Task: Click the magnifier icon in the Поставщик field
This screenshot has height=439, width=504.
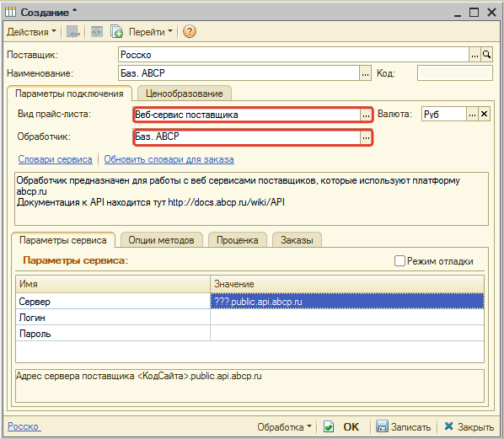Action: (486, 55)
